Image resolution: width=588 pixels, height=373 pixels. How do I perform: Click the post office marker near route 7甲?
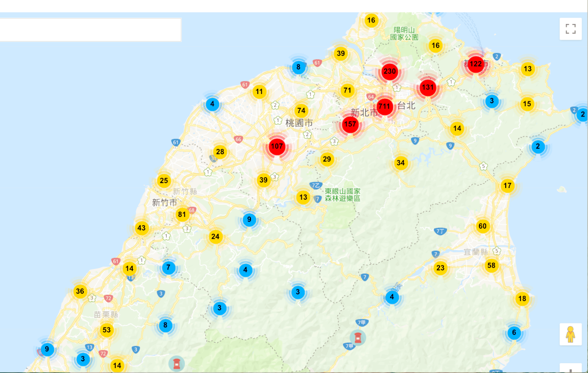point(358,338)
